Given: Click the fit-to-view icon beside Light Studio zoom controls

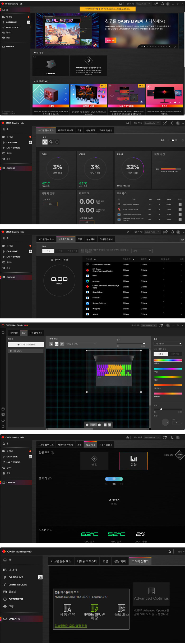Looking at the screenshot, I should coord(105,425).
